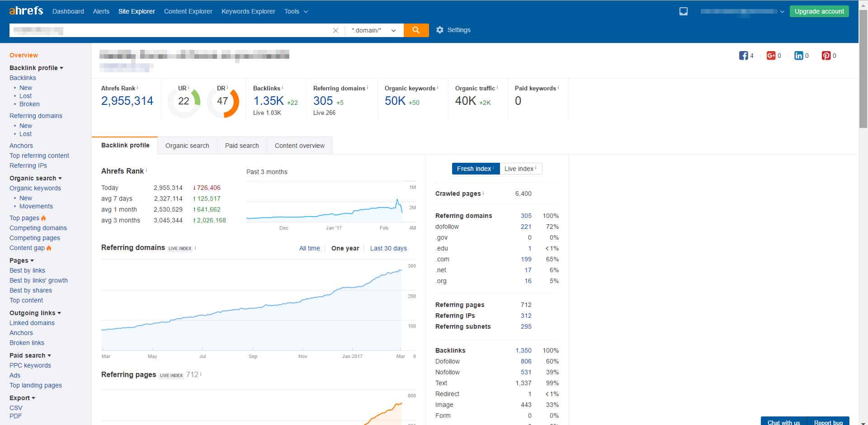Open the Tools dropdown menu

coord(296,11)
